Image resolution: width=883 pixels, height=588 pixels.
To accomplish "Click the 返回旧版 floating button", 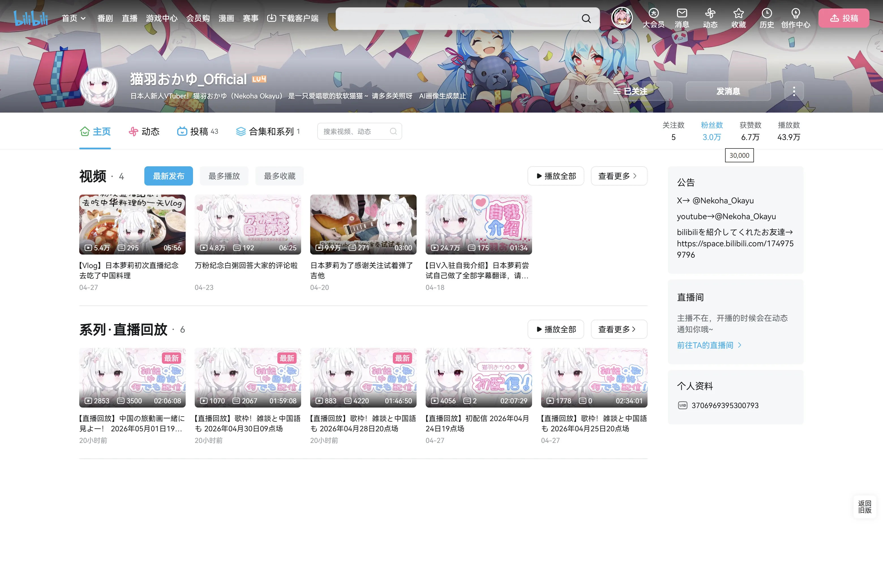I will (x=865, y=507).
